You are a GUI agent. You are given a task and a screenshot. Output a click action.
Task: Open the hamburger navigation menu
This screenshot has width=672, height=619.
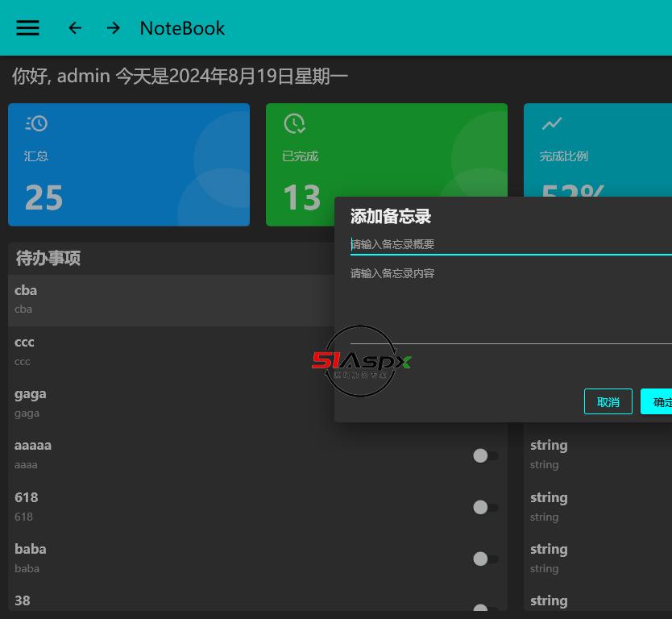[27, 28]
